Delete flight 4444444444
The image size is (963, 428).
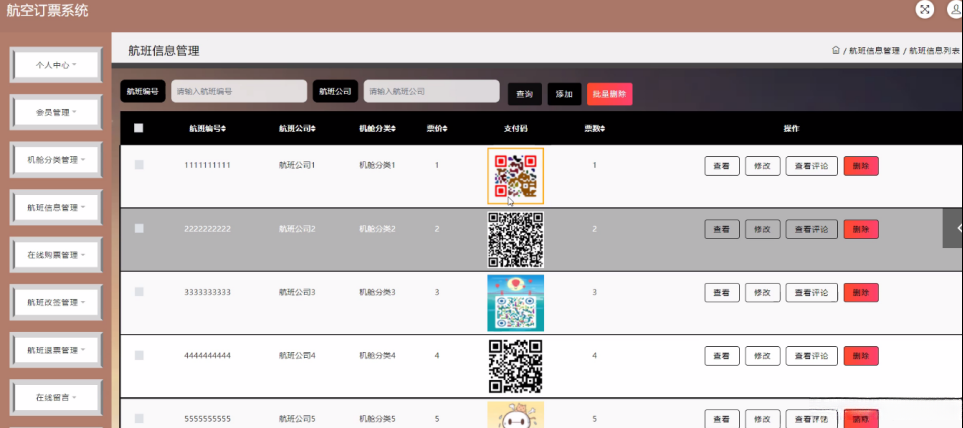point(861,356)
